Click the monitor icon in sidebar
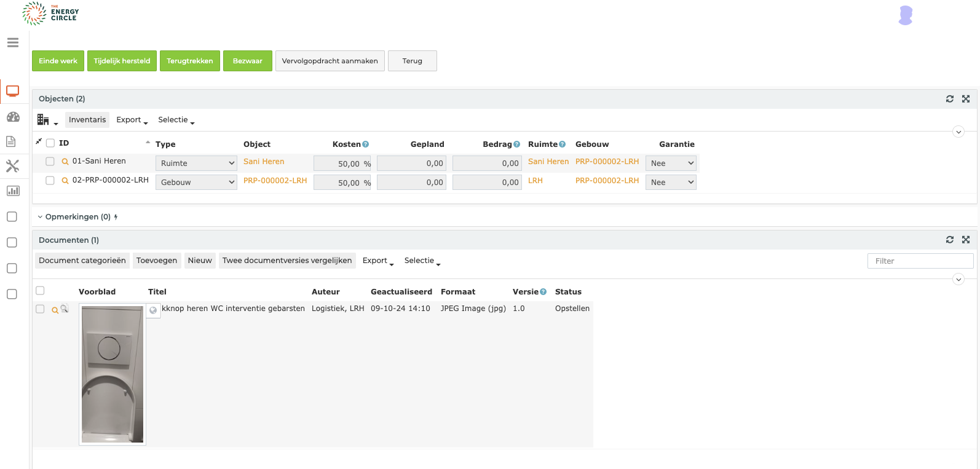 (13, 92)
